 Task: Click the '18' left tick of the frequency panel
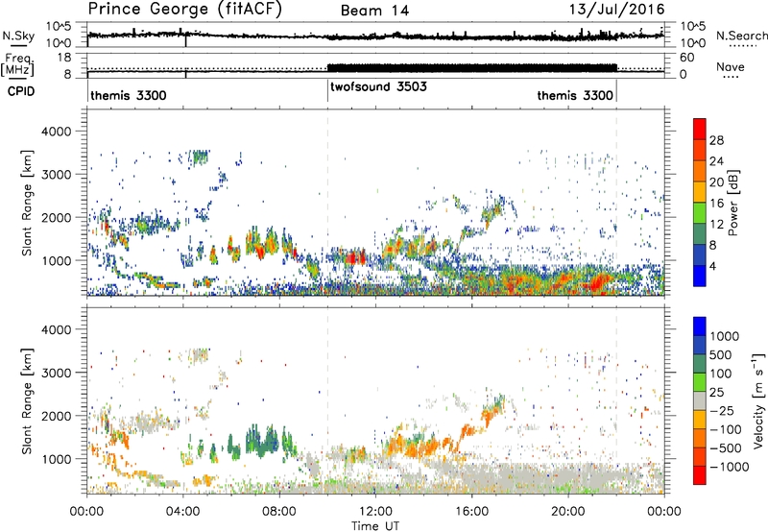click(64, 58)
